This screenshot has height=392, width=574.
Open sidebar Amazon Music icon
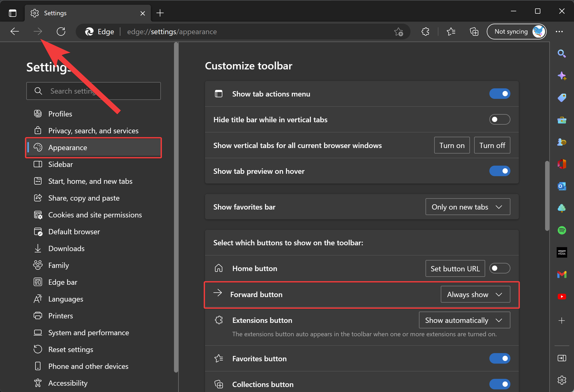coord(562,253)
